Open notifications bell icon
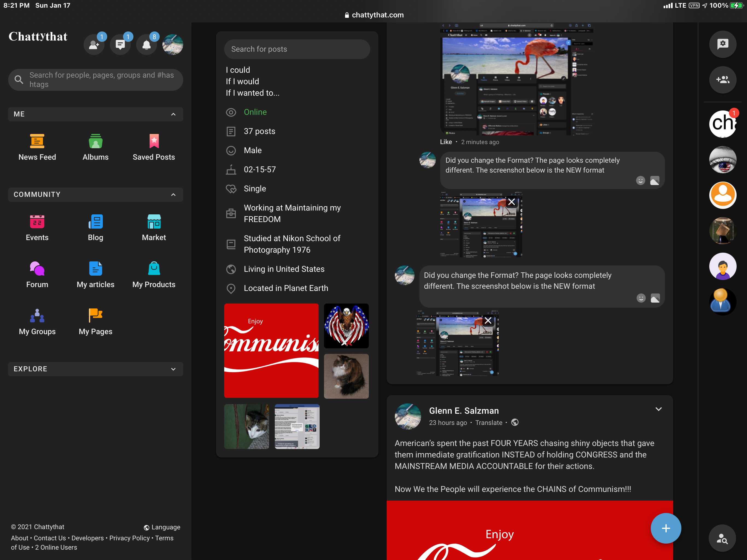The width and height of the screenshot is (747, 560). 147,45
